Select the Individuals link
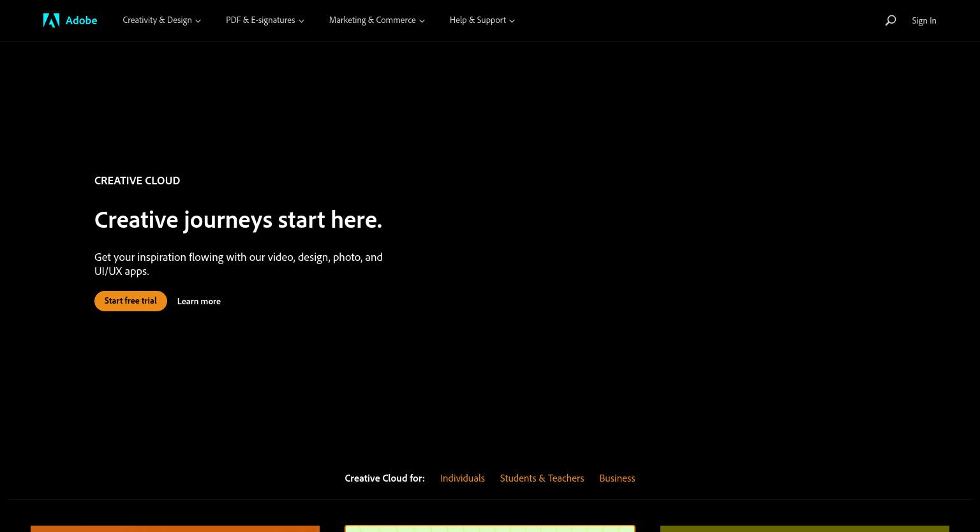This screenshot has height=532, width=980. point(463,478)
